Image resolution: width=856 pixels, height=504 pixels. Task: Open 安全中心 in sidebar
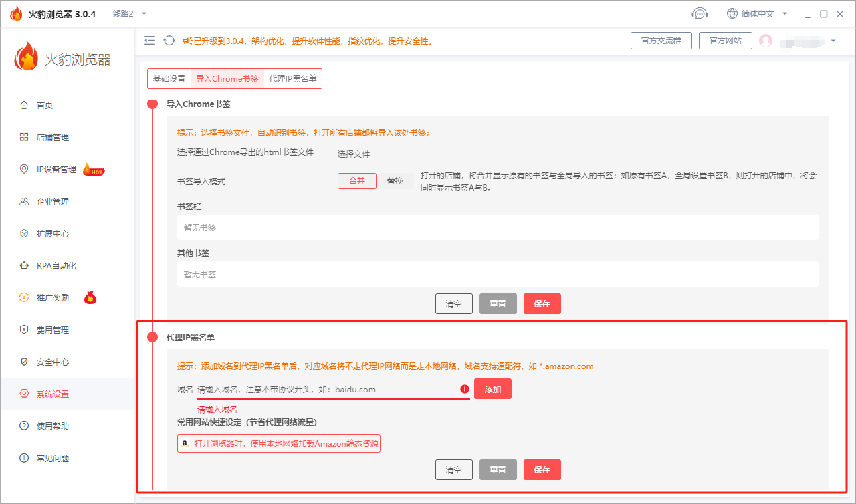[53, 362]
